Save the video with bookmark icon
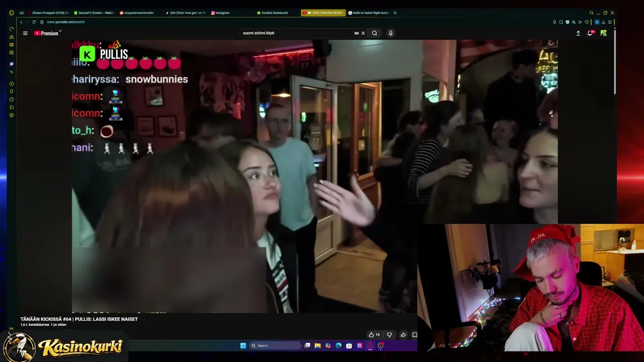 pyautogui.click(x=415, y=335)
